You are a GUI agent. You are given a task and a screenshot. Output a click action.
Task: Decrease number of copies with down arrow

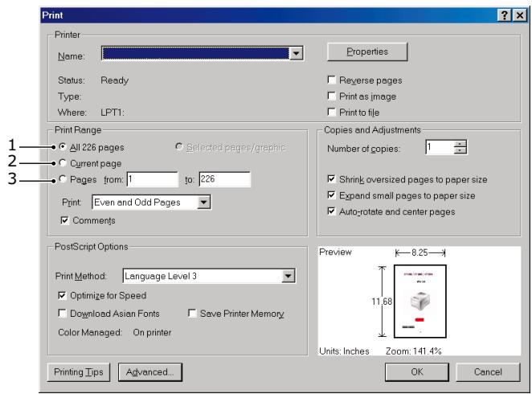tap(460, 150)
